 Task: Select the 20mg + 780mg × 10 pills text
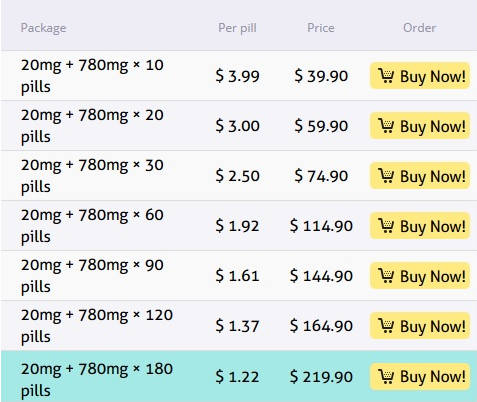click(92, 76)
